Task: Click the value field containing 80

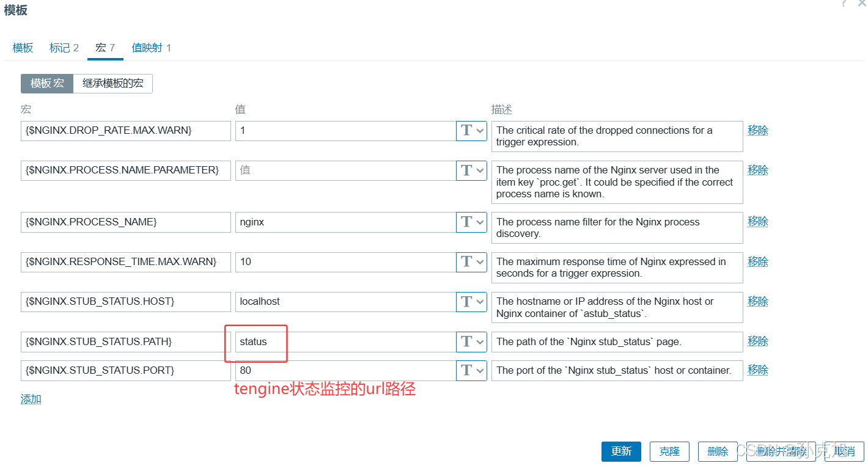Action: (x=345, y=370)
